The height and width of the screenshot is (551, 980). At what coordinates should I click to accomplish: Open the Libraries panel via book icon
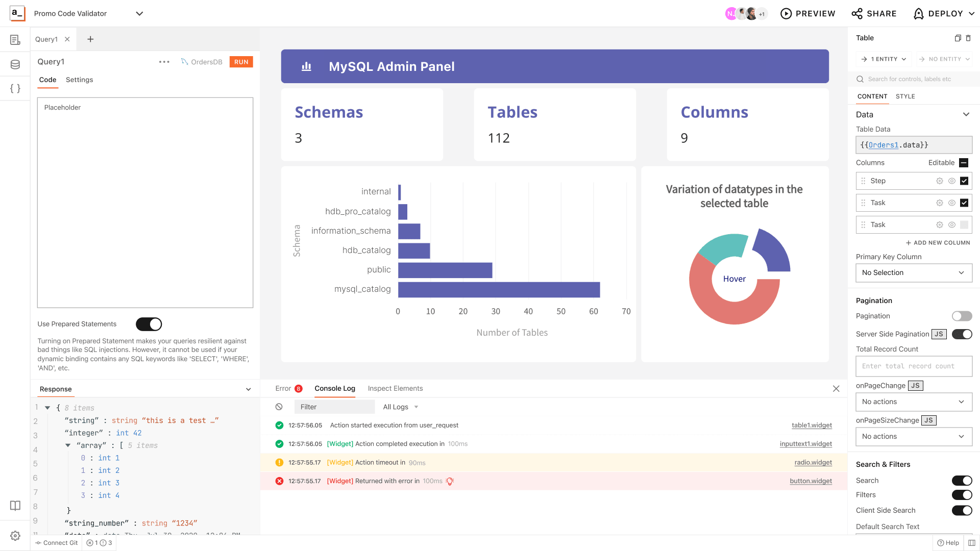pyautogui.click(x=15, y=506)
